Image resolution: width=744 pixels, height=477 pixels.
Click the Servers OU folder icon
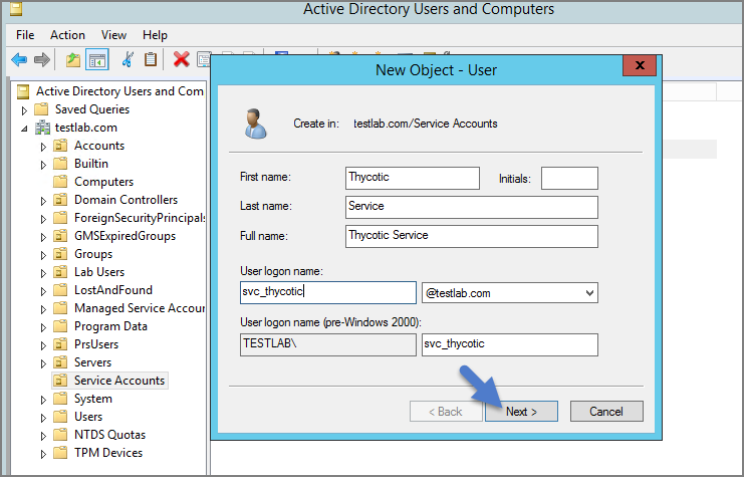click(x=60, y=363)
